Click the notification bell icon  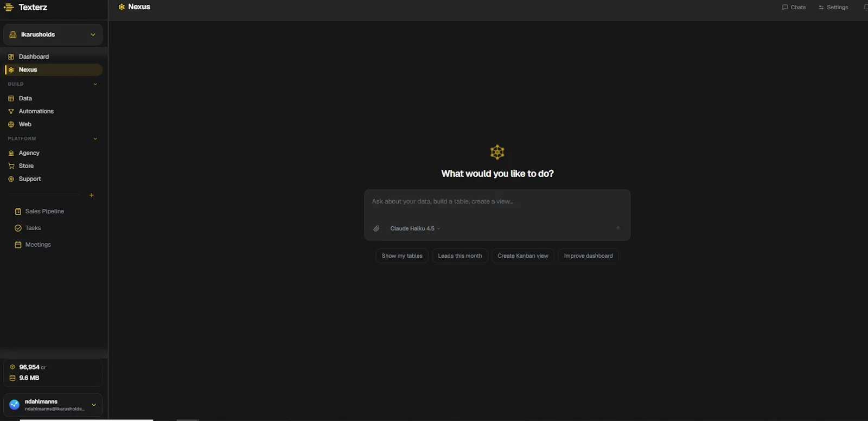pos(865,8)
